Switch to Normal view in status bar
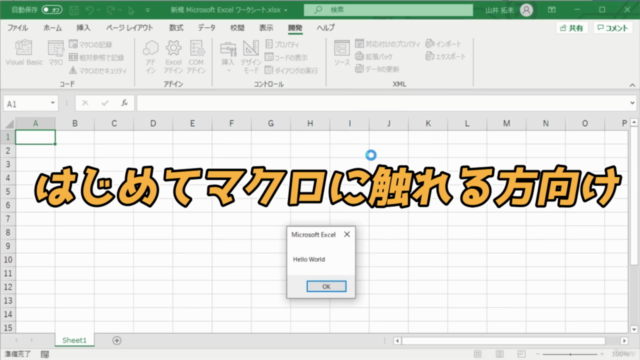The height and width of the screenshot is (360, 640). (x=478, y=354)
